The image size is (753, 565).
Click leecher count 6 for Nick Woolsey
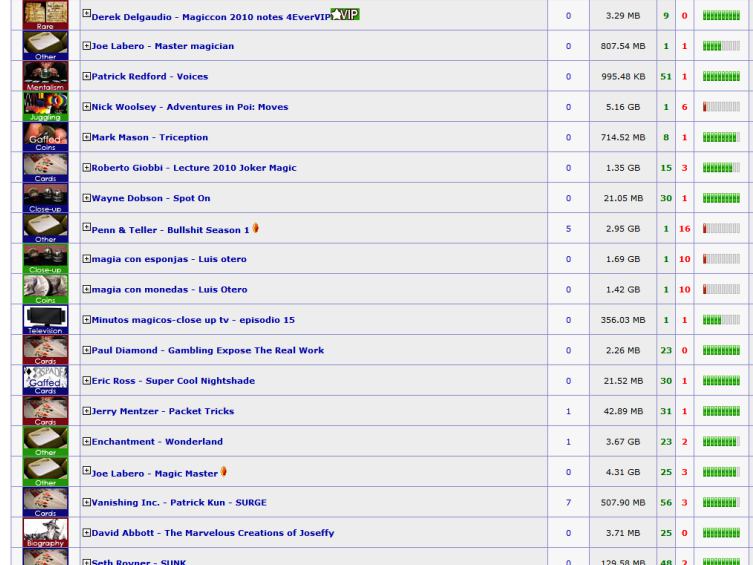pos(684,107)
